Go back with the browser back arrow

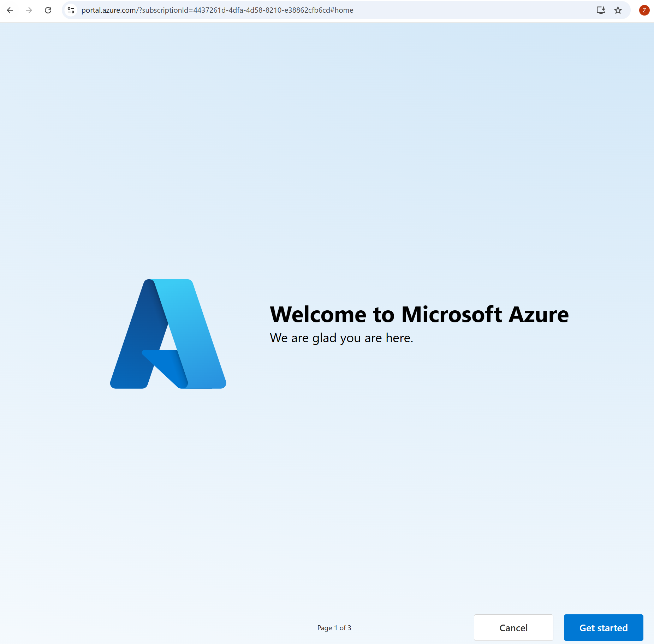[10, 10]
